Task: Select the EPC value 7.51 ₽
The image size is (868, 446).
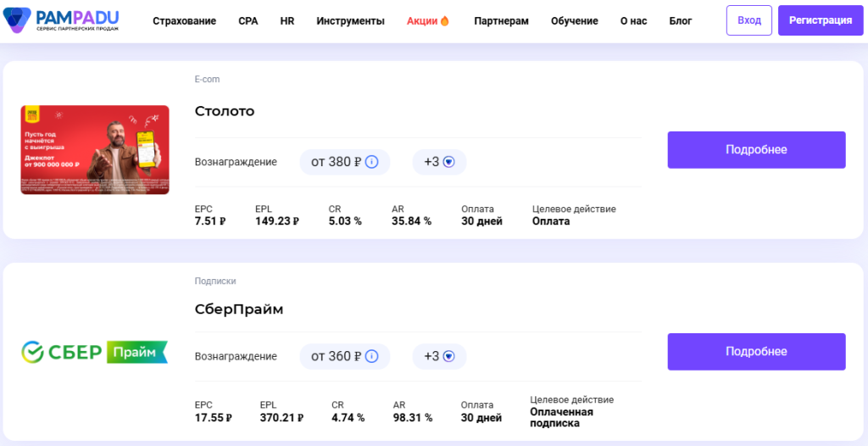Action: click(x=210, y=221)
